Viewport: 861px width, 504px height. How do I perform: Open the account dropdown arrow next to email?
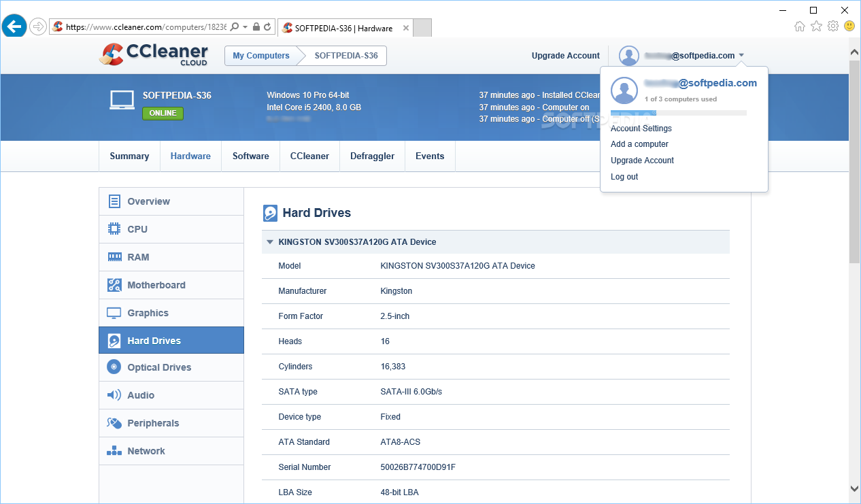741,56
